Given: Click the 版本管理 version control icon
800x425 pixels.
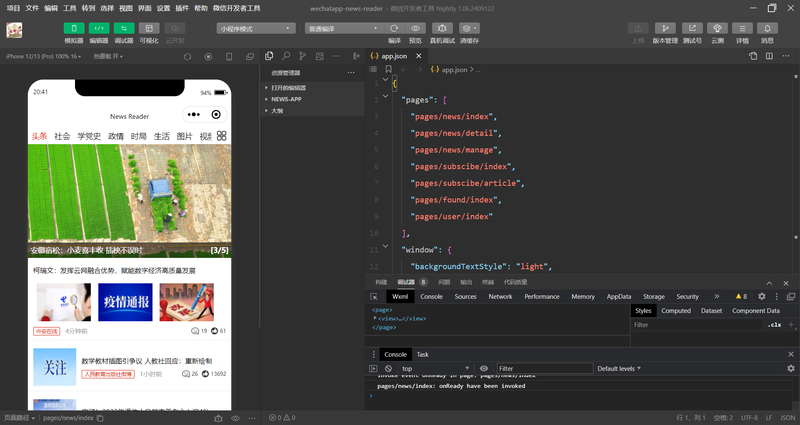Looking at the screenshot, I should point(665,28).
